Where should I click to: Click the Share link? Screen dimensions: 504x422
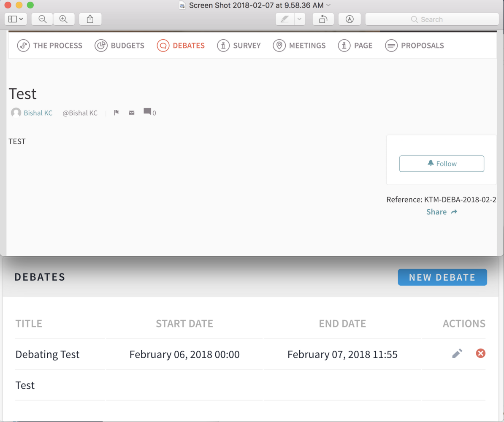pyautogui.click(x=442, y=212)
